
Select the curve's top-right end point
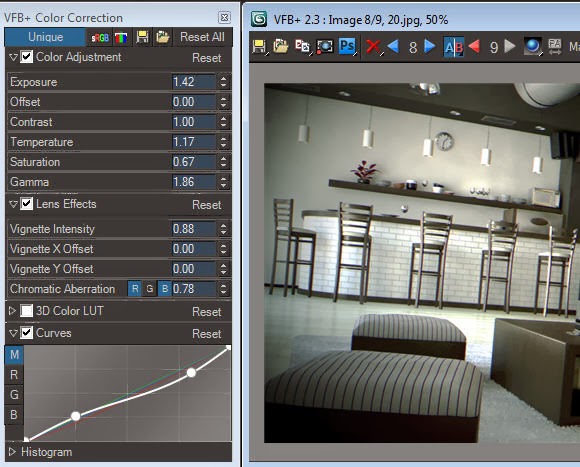[228, 348]
